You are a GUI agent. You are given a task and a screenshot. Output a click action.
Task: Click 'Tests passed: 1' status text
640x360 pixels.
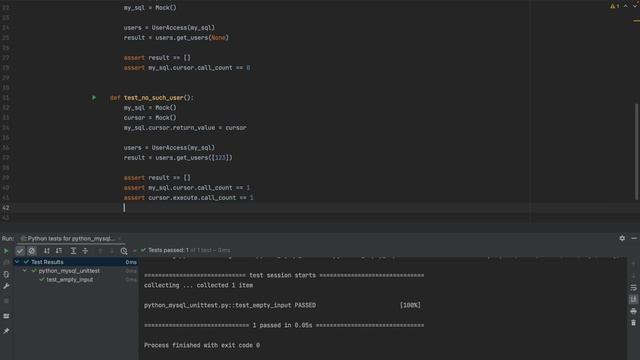pos(168,250)
